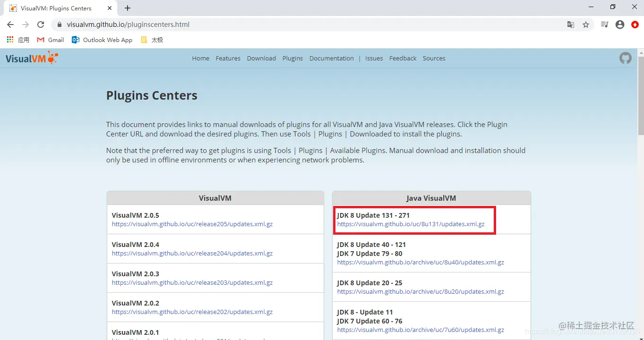Click the 'VisualVM' table column header

[x=215, y=198]
